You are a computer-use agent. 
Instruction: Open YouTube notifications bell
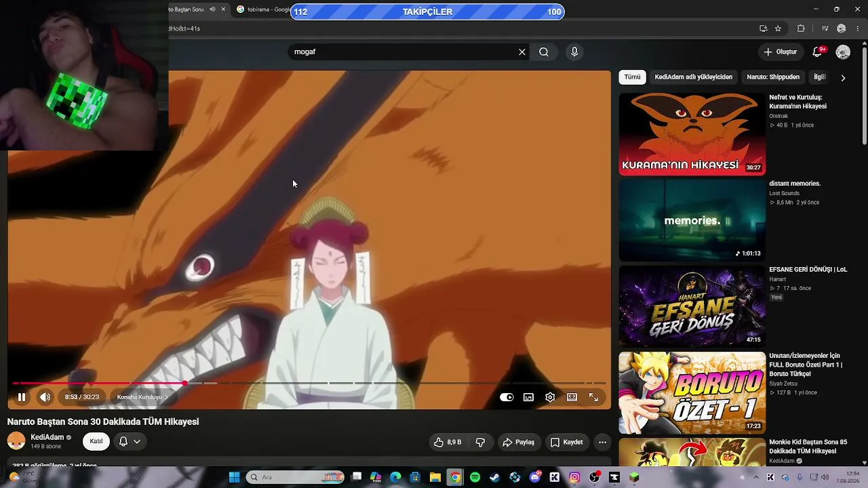[x=818, y=52]
